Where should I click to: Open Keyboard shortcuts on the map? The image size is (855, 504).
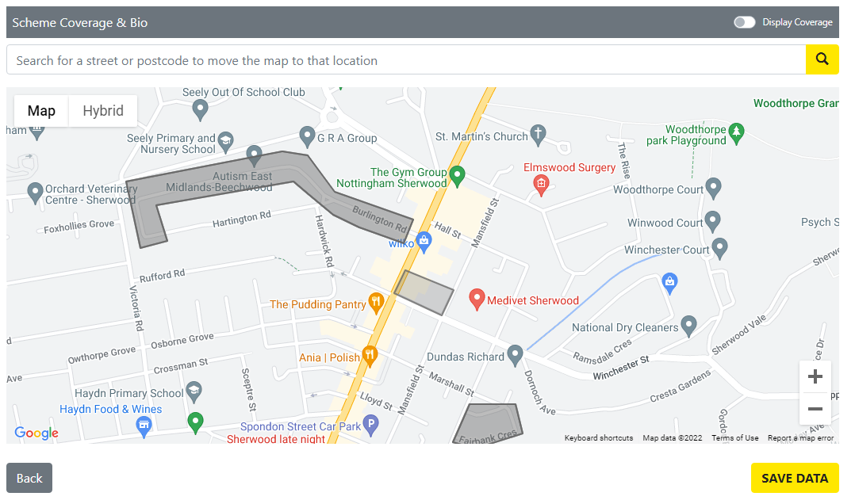pos(599,438)
